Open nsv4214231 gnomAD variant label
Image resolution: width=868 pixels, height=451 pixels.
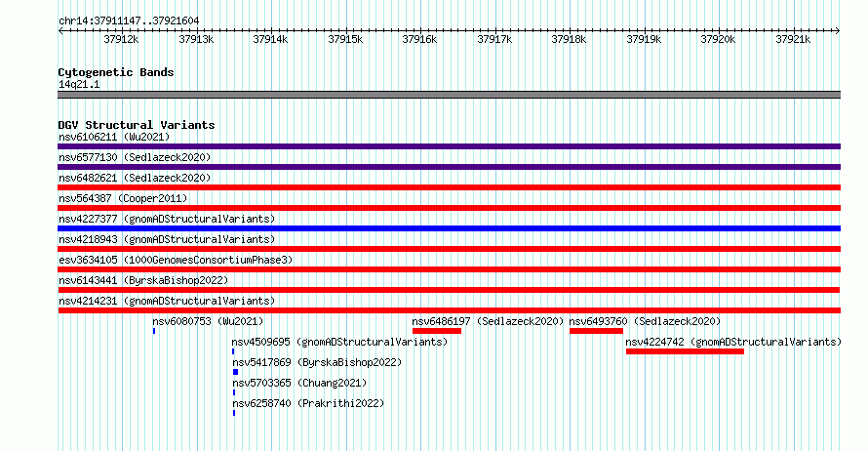[167, 301]
